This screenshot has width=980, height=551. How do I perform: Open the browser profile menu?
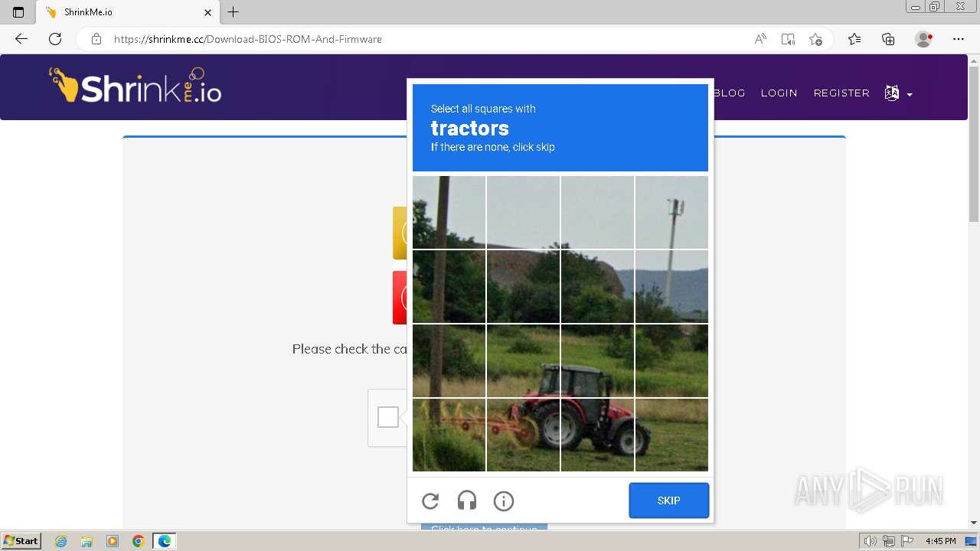(924, 39)
